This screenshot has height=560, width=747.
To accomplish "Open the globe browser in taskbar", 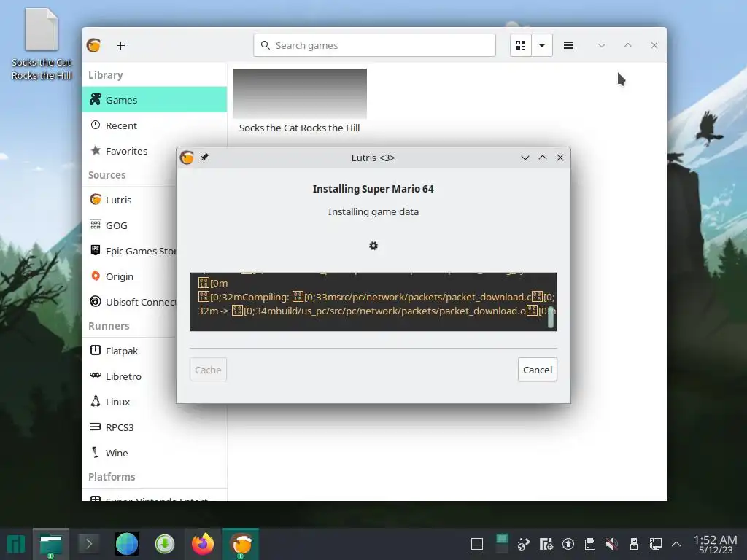I will tap(127, 544).
